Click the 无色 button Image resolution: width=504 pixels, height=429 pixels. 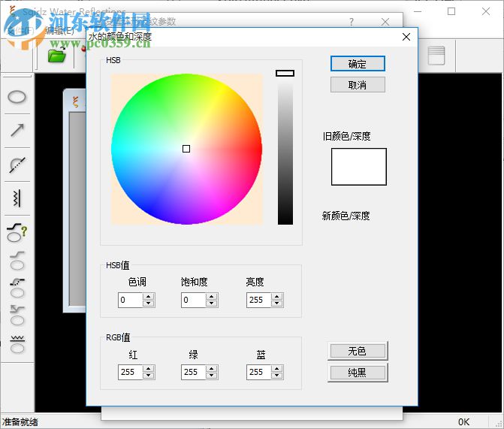tap(358, 351)
